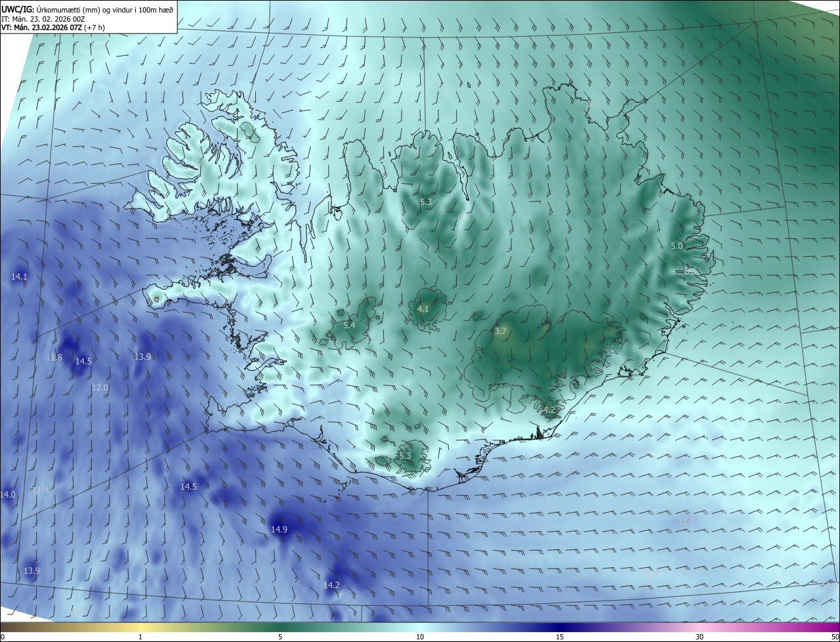Click the color scale tick label 30
840x642 pixels.
[700, 637]
